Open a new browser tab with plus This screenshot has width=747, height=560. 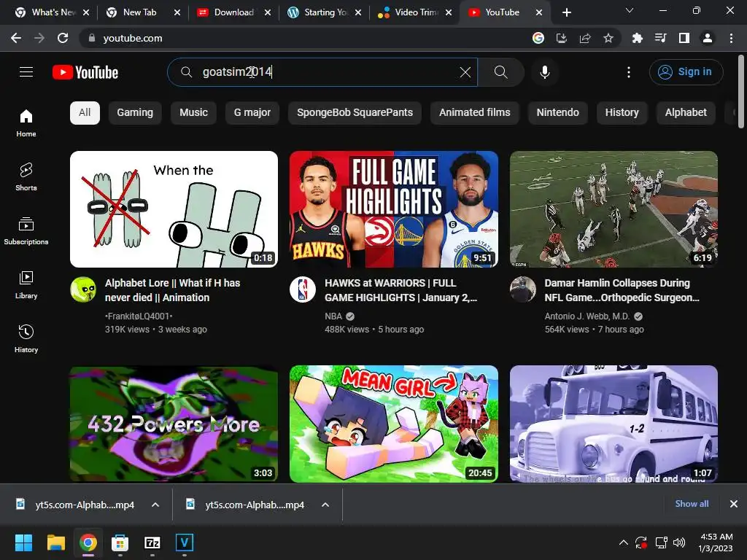tap(566, 13)
